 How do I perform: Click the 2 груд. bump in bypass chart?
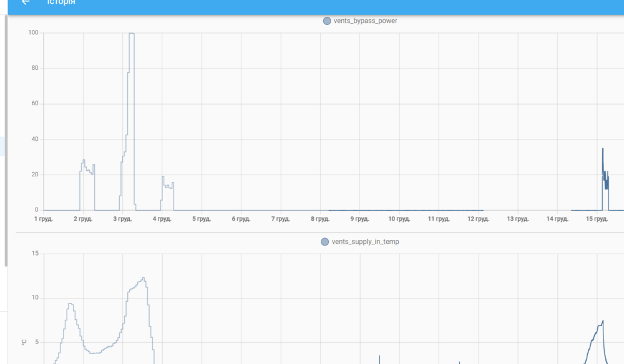tap(87, 184)
